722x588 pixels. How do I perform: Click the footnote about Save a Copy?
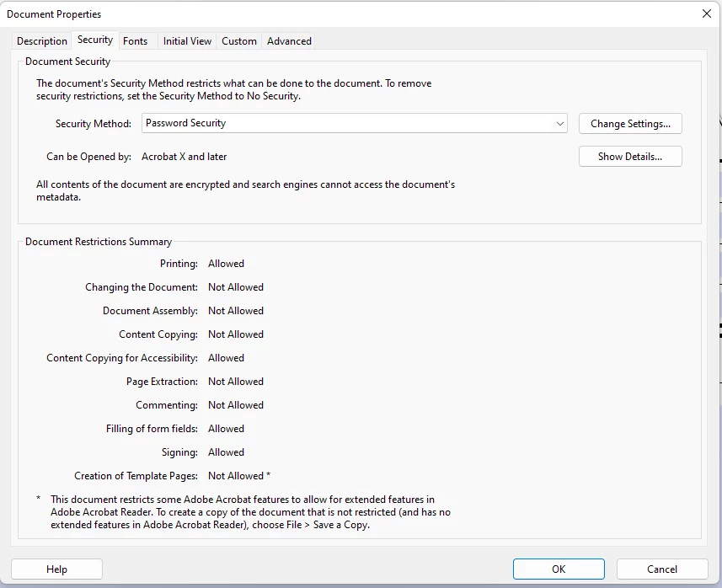250,512
